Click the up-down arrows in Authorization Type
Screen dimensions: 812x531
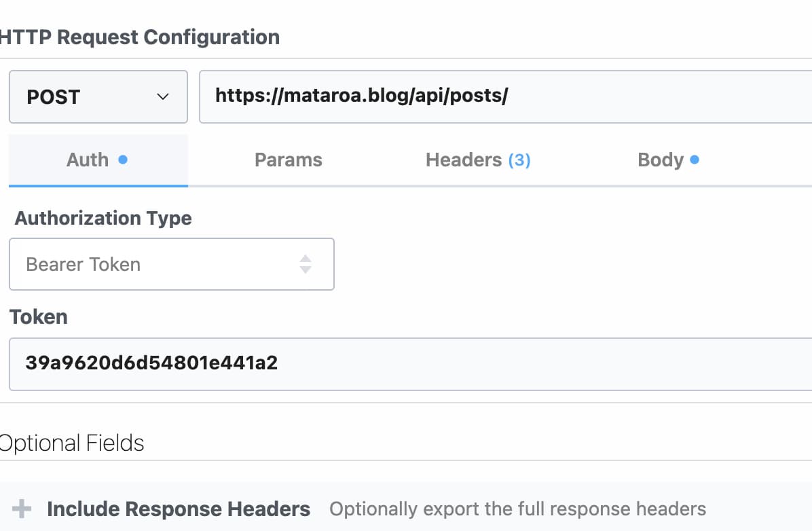(306, 264)
